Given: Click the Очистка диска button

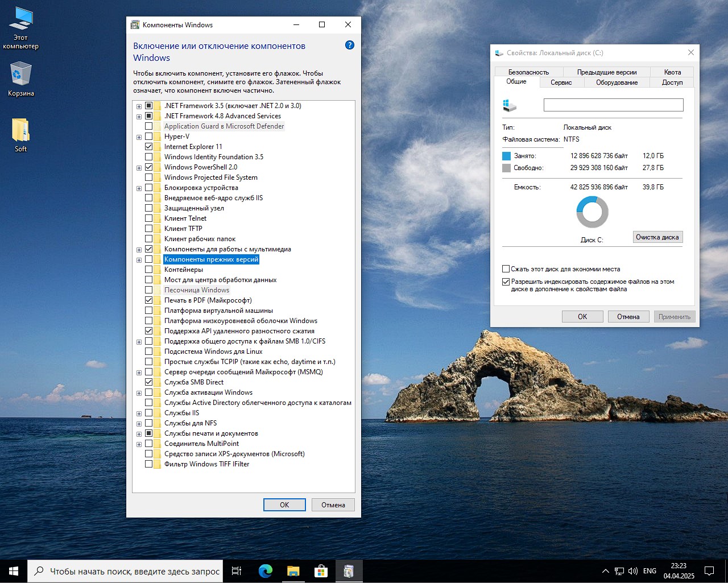Looking at the screenshot, I should click(657, 237).
